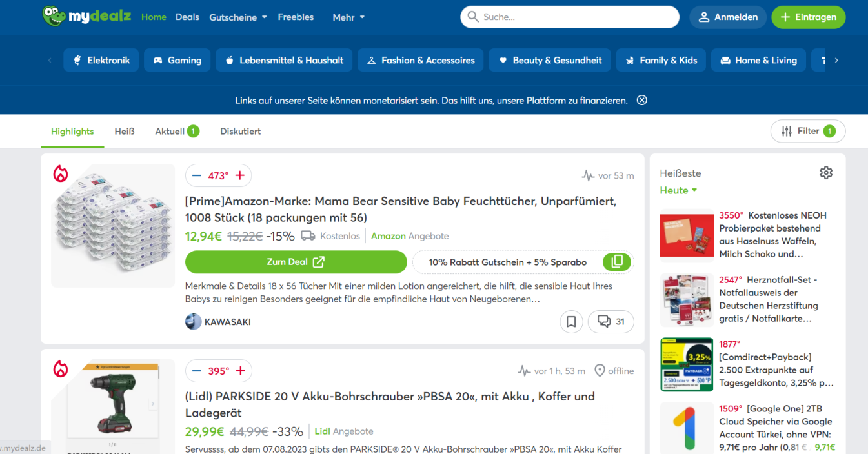The height and width of the screenshot is (454, 868).
Task: Open the Filter options button
Action: pos(807,131)
